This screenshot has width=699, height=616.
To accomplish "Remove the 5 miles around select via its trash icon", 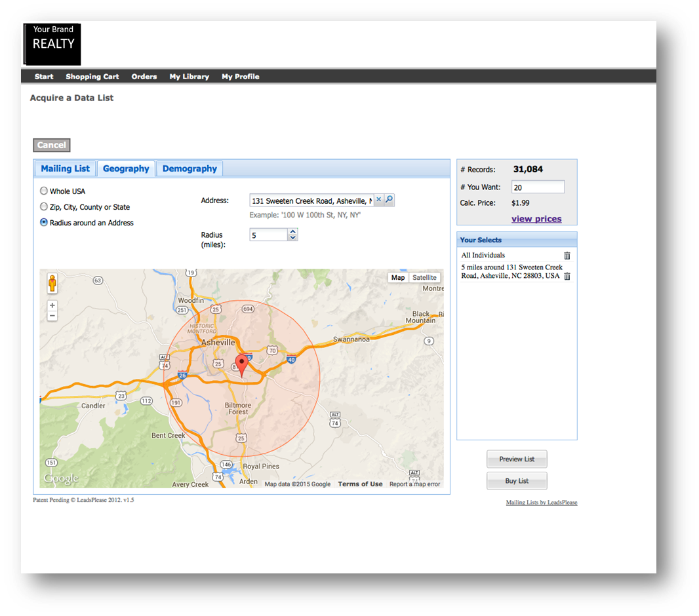I will click(x=567, y=276).
